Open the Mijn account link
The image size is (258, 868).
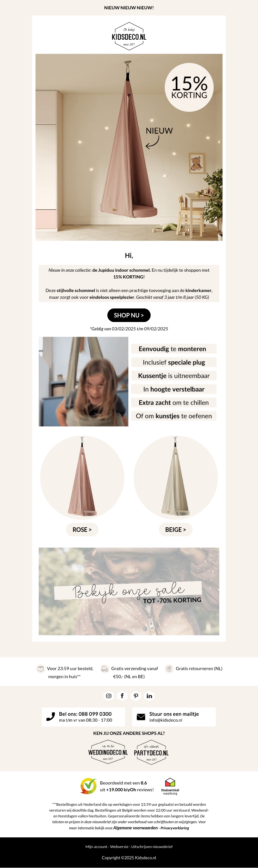pos(96,846)
